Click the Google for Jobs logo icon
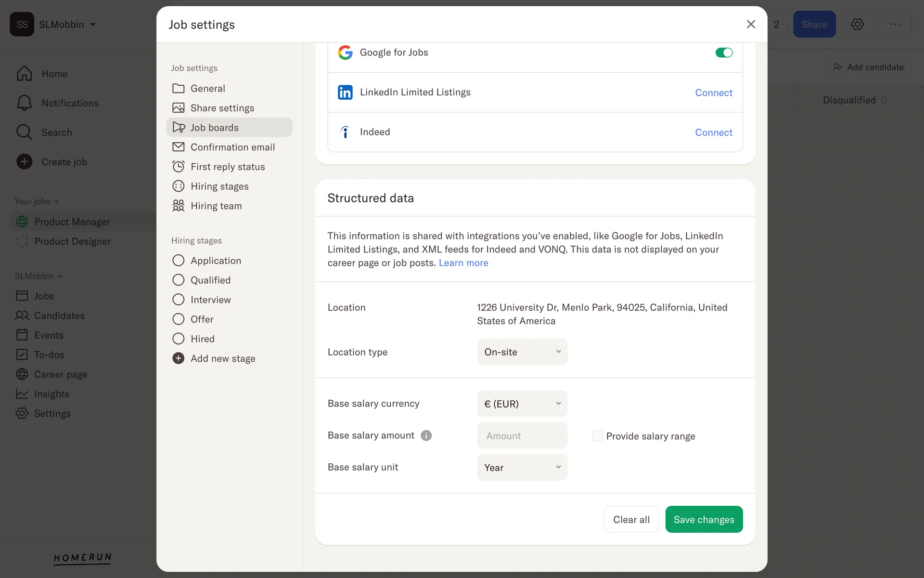Image resolution: width=924 pixels, height=578 pixels. click(345, 53)
